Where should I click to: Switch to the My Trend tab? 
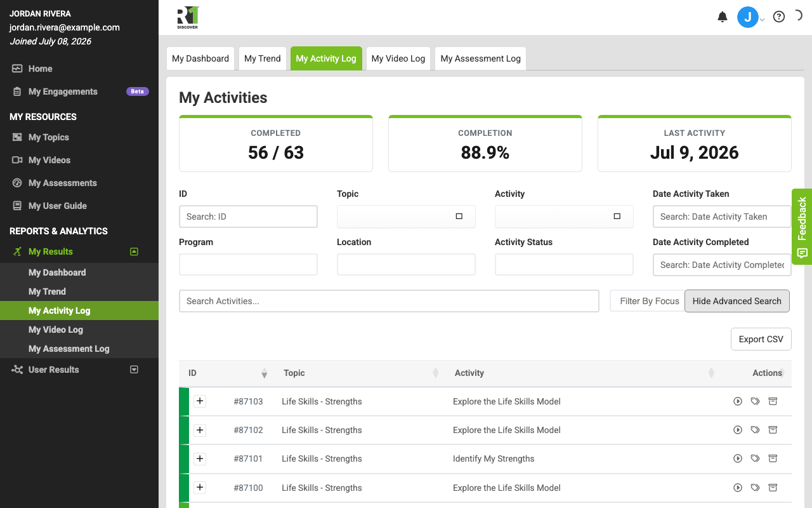point(263,58)
